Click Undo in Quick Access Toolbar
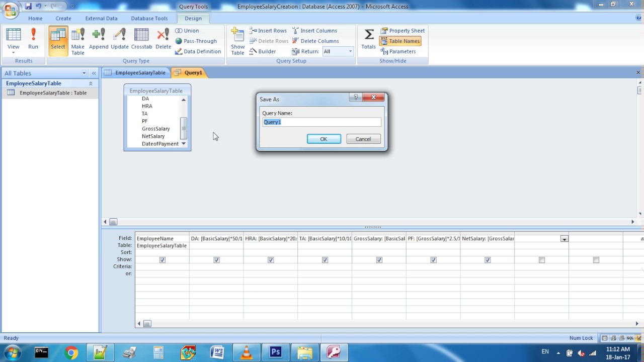 38,6
